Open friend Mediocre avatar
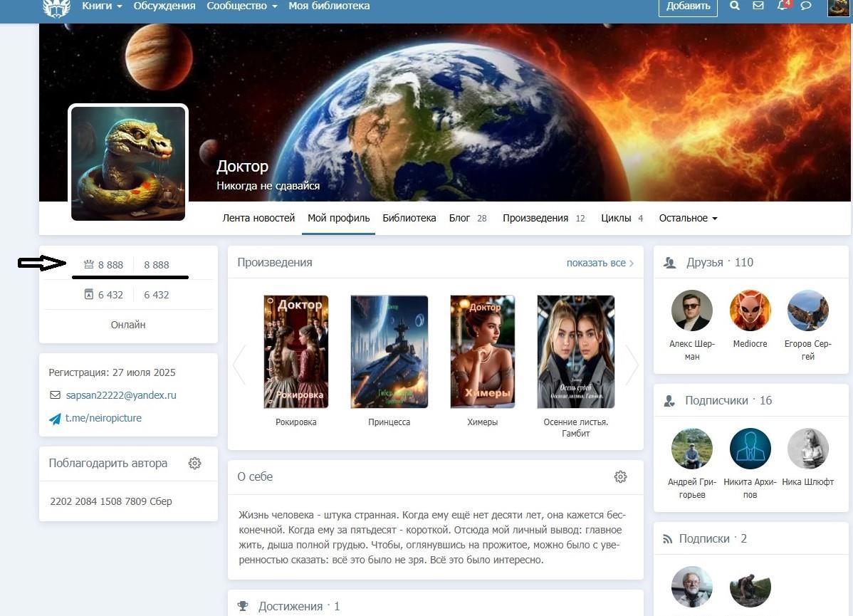This screenshot has height=616, width=853. point(750,310)
